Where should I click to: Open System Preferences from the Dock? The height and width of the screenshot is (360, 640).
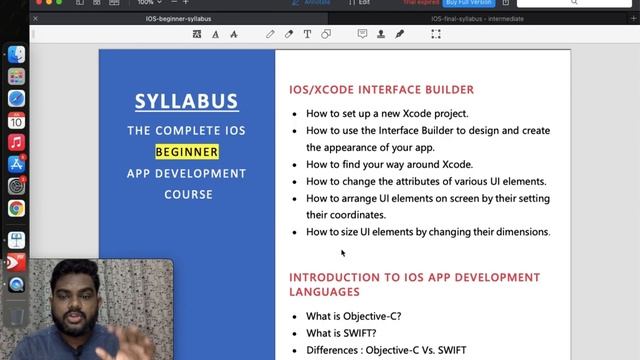(16, 187)
